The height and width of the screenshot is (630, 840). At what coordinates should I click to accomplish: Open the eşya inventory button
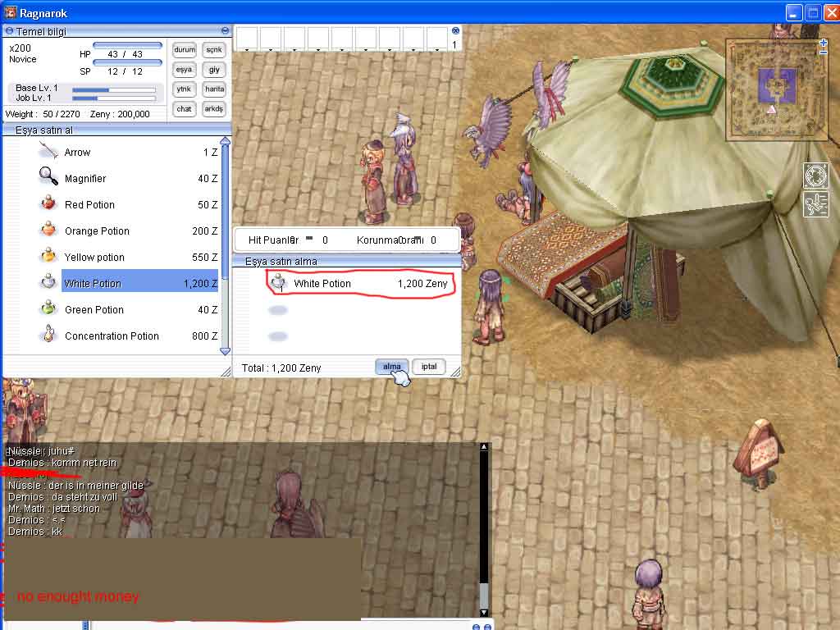coord(185,70)
